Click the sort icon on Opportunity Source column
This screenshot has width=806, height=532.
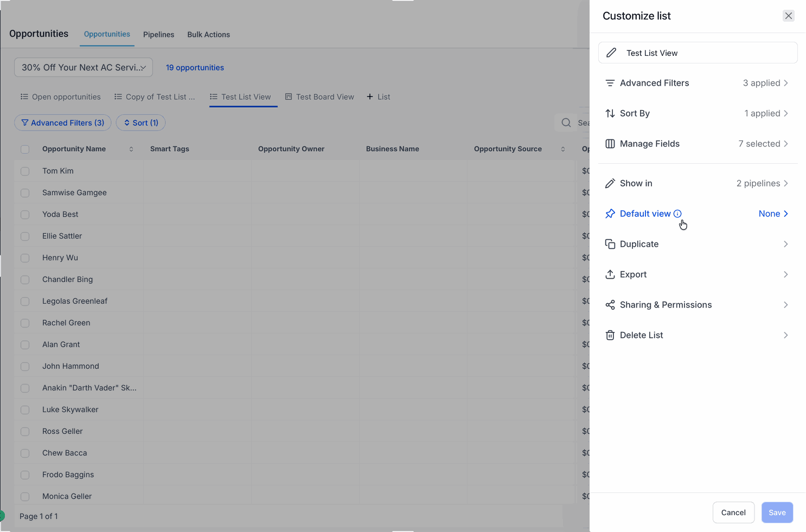[x=563, y=149]
